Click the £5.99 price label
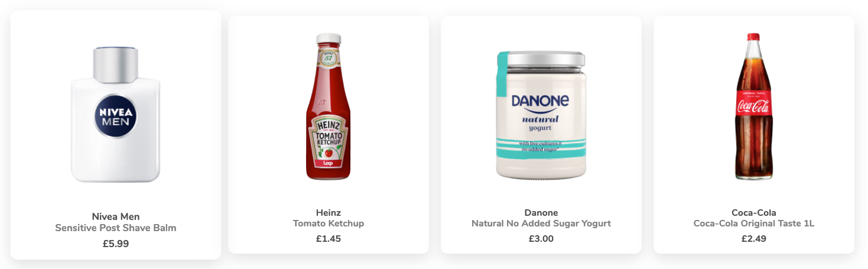Viewport: 868px width, 269px height. pyautogui.click(x=116, y=243)
